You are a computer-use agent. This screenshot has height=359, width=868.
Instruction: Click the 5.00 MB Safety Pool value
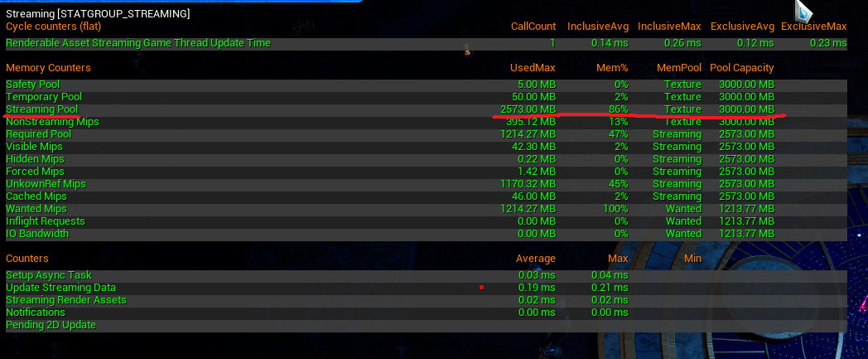[x=536, y=85]
